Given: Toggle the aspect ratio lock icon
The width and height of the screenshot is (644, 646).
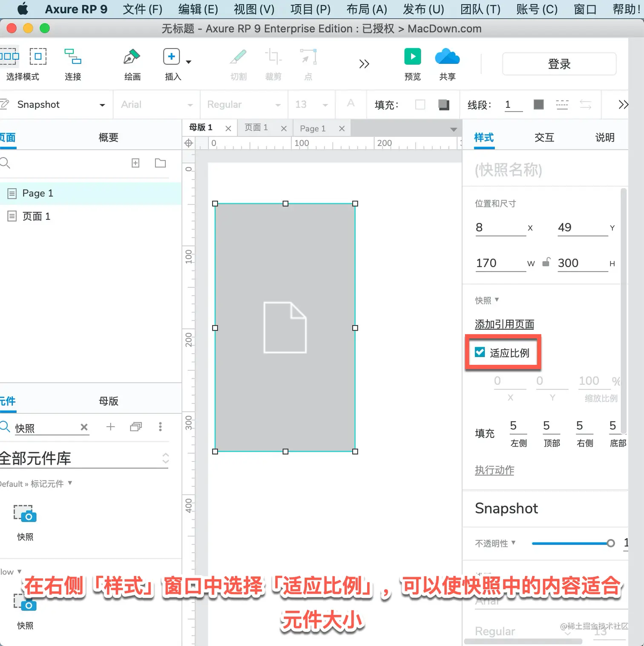Looking at the screenshot, I should 546,262.
